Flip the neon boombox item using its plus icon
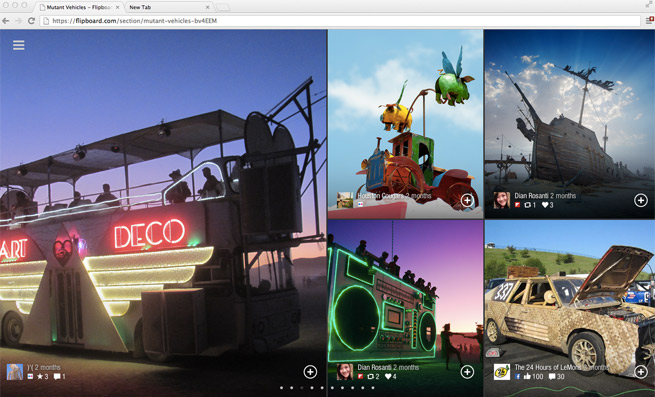 [467, 372]
